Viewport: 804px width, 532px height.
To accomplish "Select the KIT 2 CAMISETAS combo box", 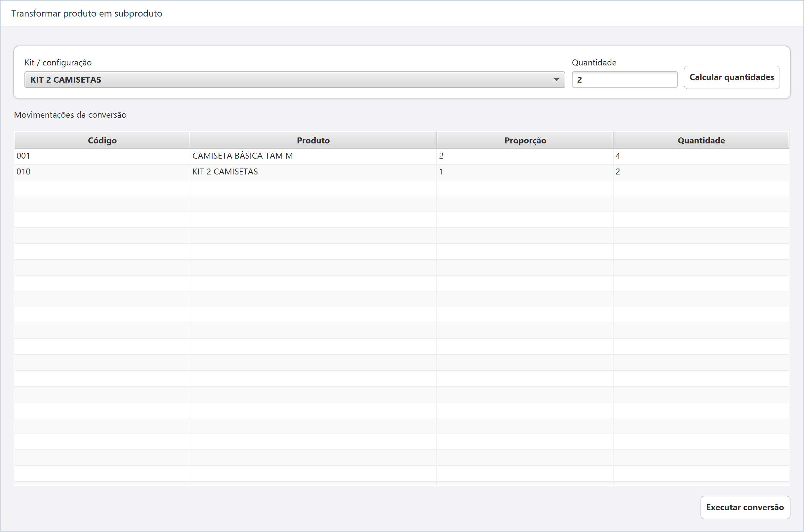I will 295,79.
